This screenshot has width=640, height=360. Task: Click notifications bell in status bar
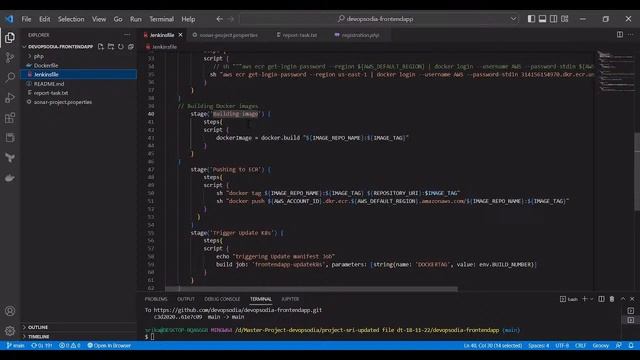coord(631,345)
